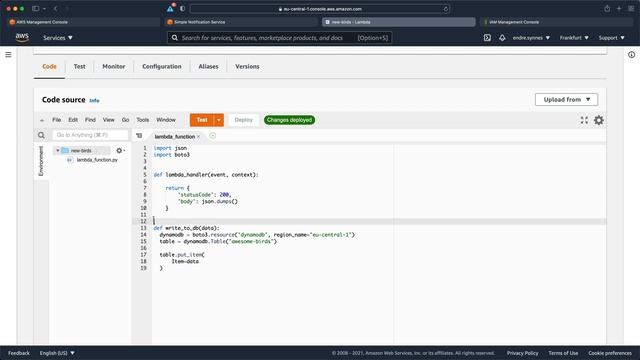Open the Terms of Use link

point(563,353)
